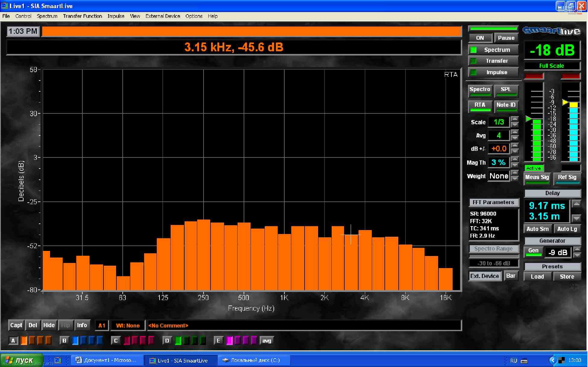Click Auto Sm delay locator
The width and height of the screenshot is (588, 367).
(538, 229)
